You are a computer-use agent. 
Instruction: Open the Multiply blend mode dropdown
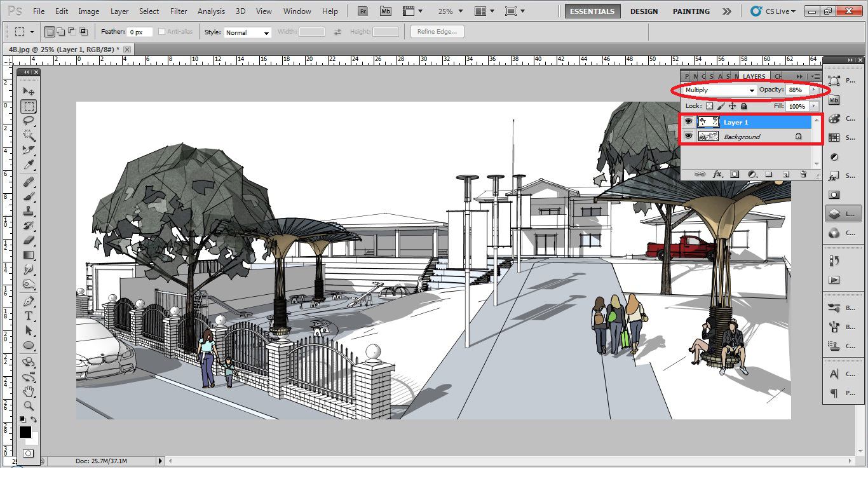click(717, 90)
